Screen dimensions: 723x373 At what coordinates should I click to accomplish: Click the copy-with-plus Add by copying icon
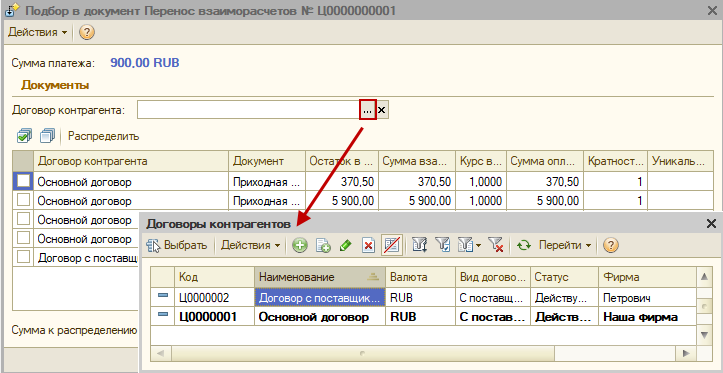pos(323,246)
